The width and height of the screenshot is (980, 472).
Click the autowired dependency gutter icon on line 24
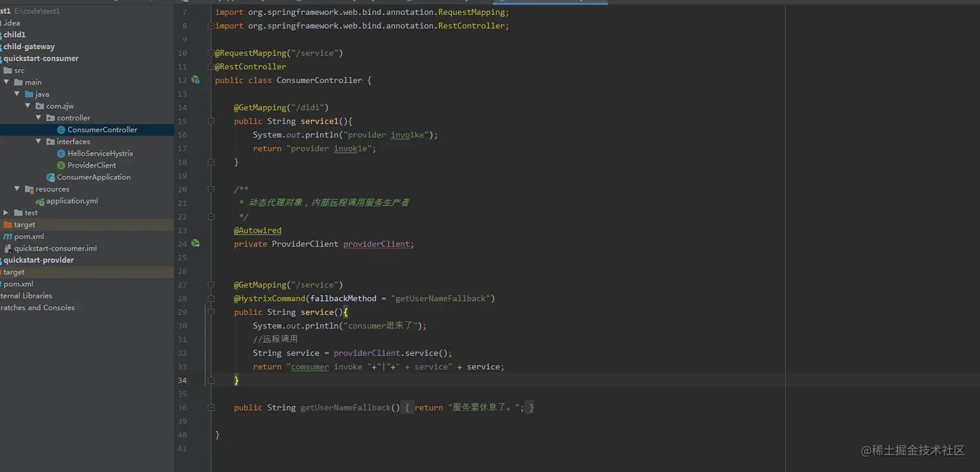pyautogui.click(x=195, y=243)
